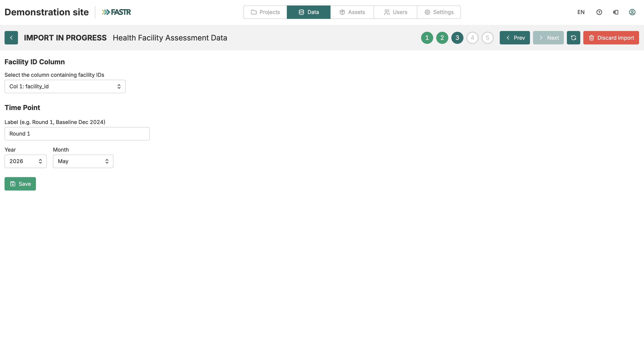Screen dimensions: 644x358
Task: Open the Projects tab
Action: [265, 12]
